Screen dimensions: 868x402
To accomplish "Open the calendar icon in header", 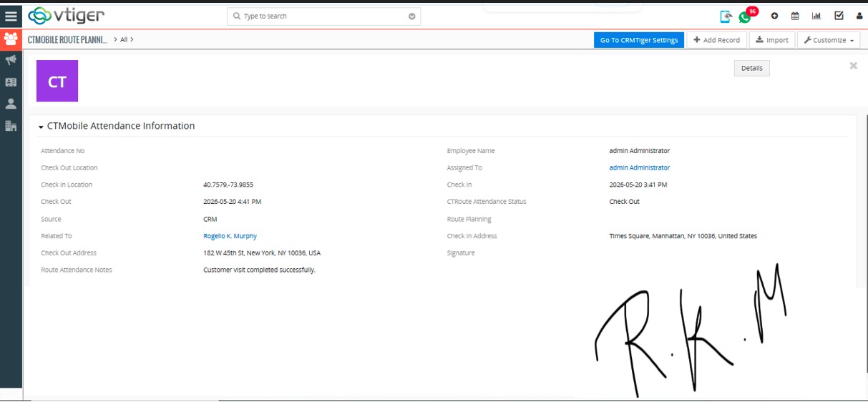I will (795, 16).
